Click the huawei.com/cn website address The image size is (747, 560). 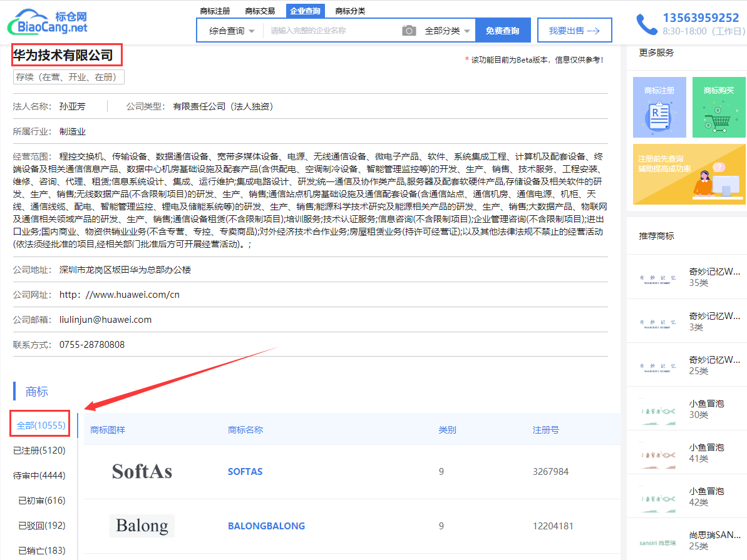tap(120, 295)
